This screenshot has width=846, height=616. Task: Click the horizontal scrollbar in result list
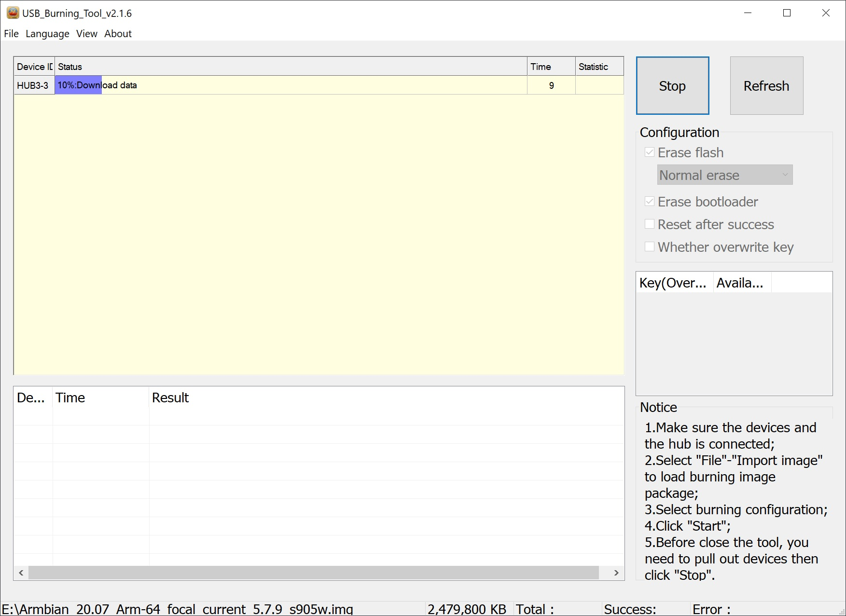coord(314,573)
